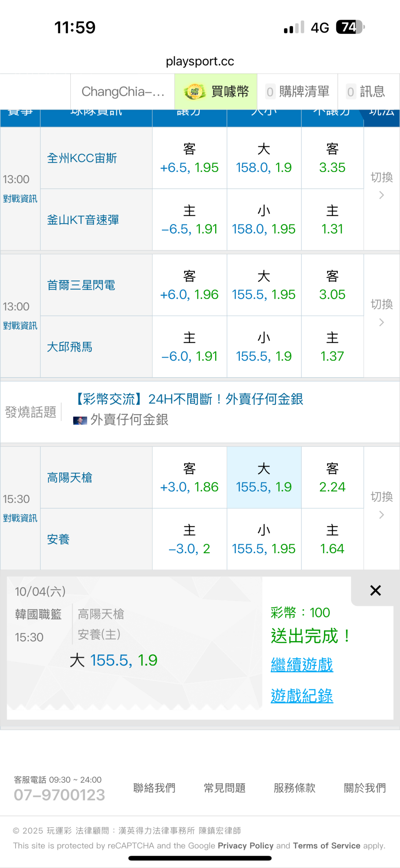400x868 pixels.
Task: Open the 購牌清單 tab
Action: coord(297,92)
